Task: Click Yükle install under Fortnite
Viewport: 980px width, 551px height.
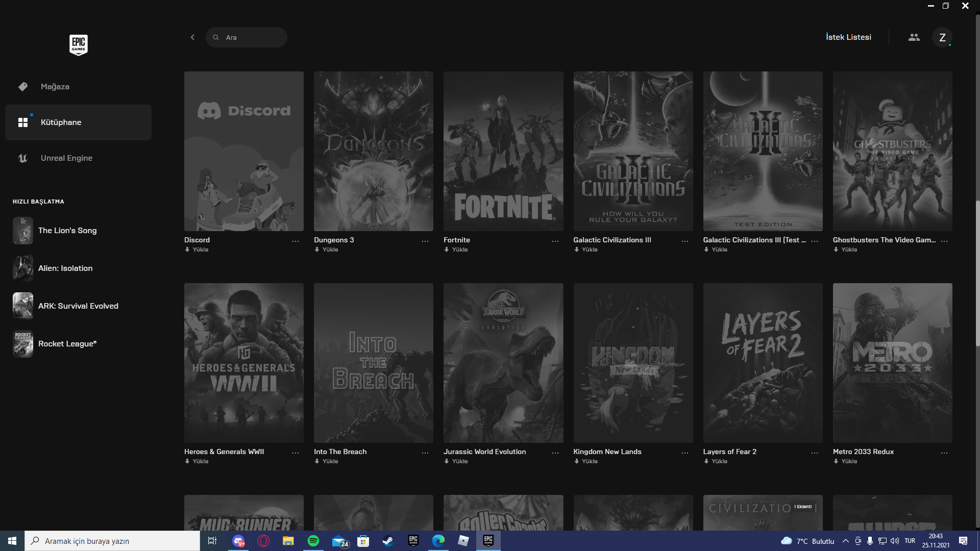Action: tap(456, 249)
